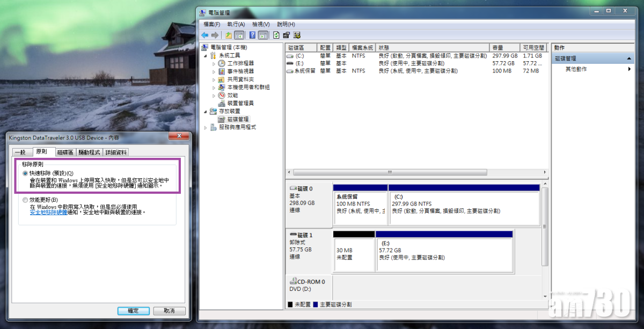Viewport: 644px width, 329px height.
Task: Open the 檢視(V) menu
Action: tap(261, 24)
